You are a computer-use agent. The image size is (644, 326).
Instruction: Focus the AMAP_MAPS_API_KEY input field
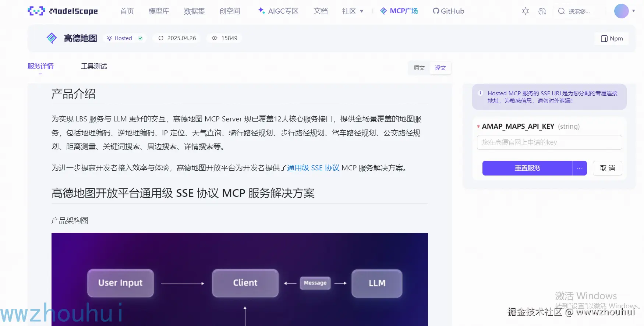point(549,142)
